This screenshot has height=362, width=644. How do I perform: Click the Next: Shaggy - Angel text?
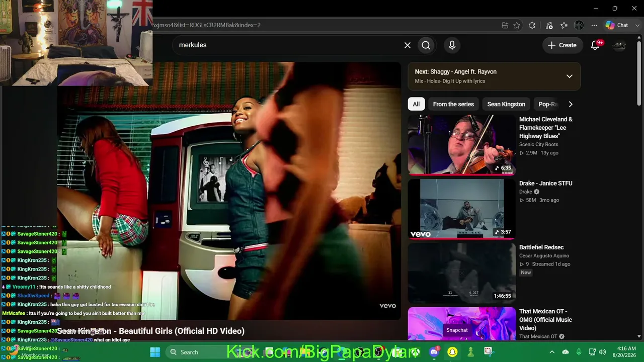(455, 72)
